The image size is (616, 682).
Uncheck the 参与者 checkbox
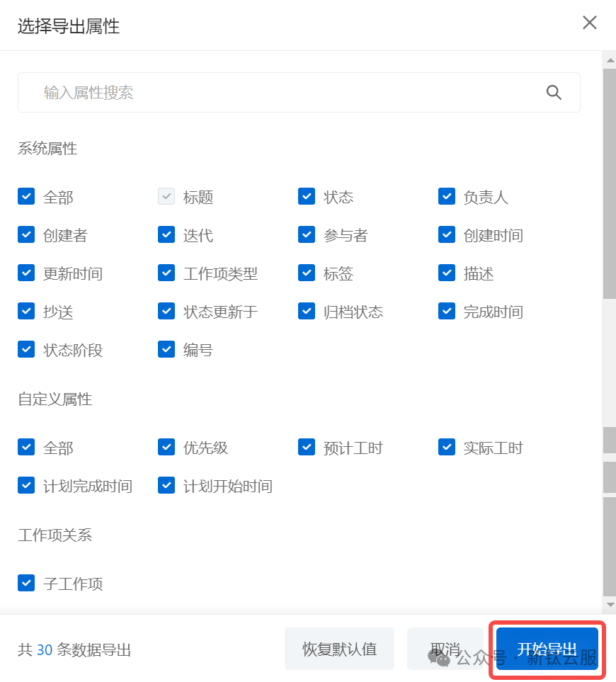tap(307, 235)
